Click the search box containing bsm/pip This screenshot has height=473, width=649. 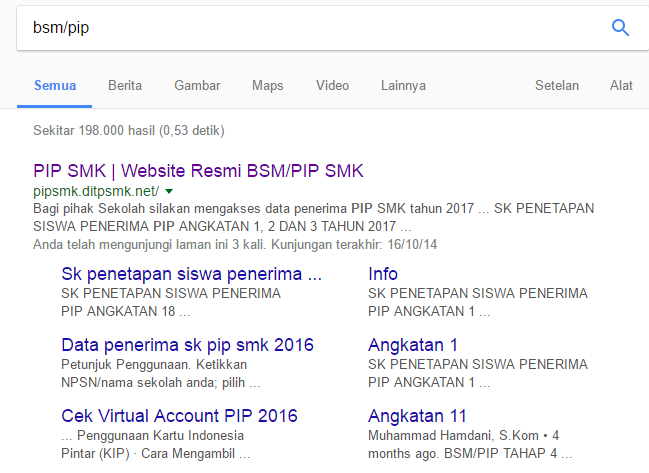pyautogui.click(x=332, y=28)
